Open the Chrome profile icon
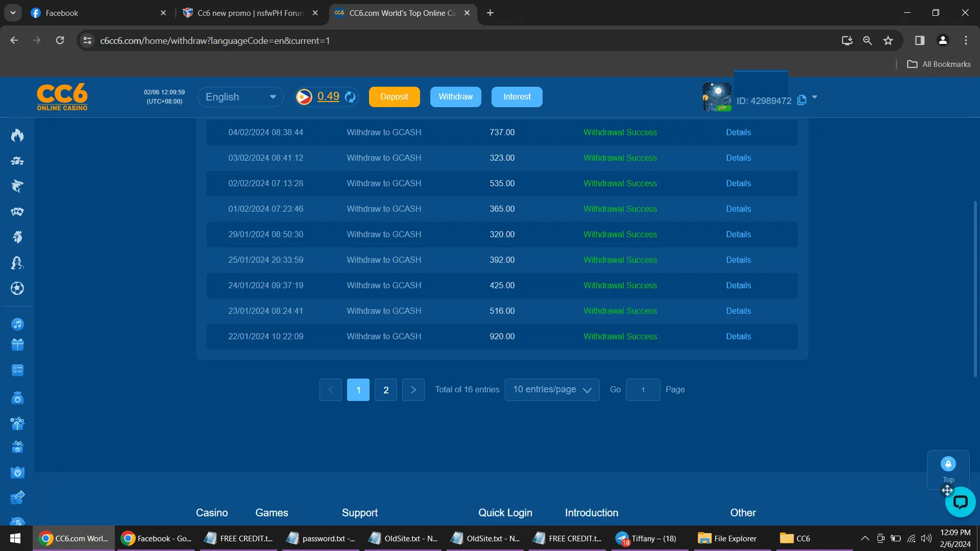 [x=943, y=40]
